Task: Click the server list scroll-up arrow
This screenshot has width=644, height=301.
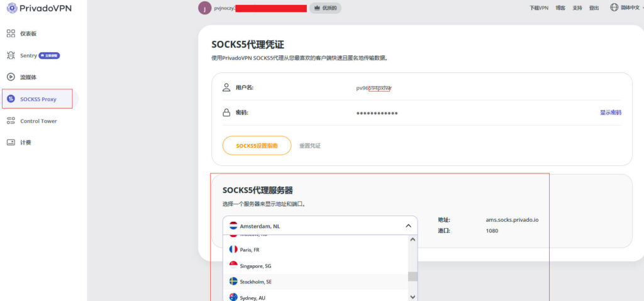Action: pyautogui.click(x=413, y=239)
